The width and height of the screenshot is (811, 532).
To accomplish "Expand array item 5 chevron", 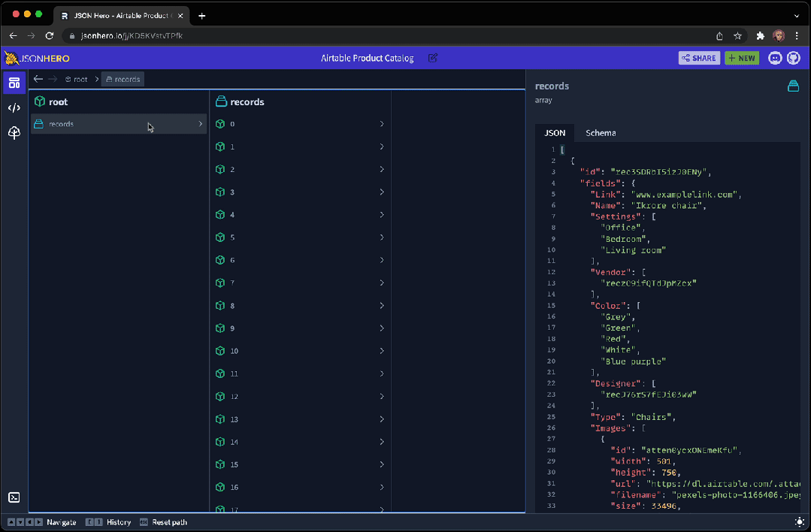I will [382, 237].
